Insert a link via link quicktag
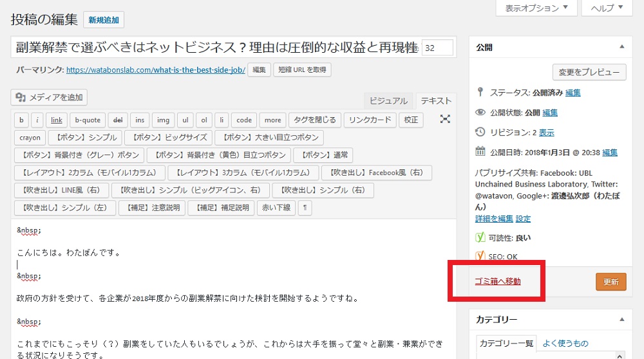644x359 pixels. tap(57, 120)
